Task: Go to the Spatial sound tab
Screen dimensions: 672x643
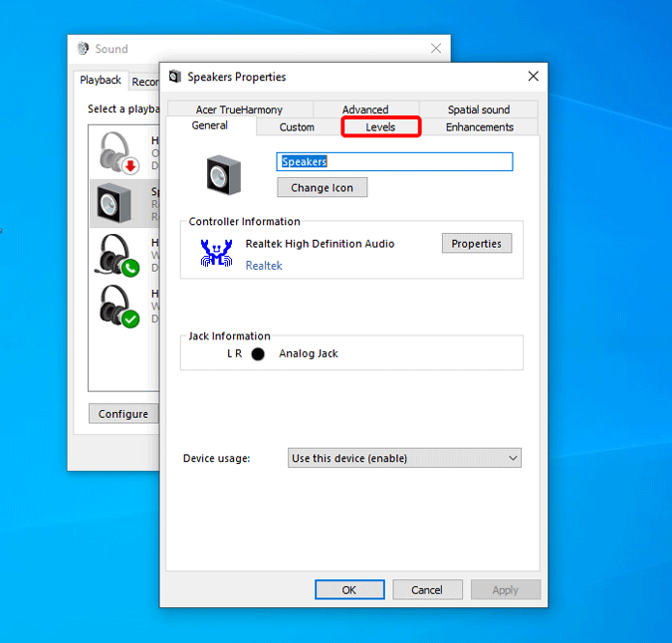Action: tap(478, 109)
